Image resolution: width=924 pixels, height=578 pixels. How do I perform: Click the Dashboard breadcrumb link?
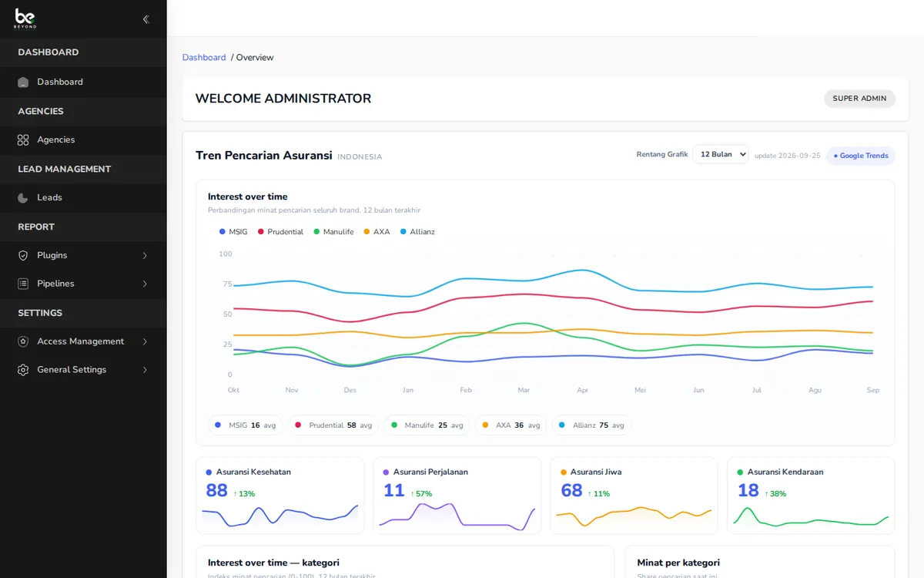[204, 58]
